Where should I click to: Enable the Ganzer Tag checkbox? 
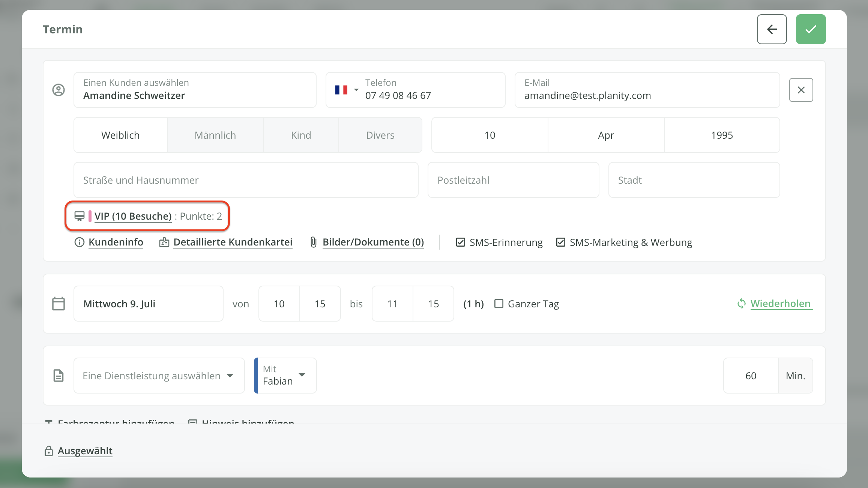coord(499,304)
